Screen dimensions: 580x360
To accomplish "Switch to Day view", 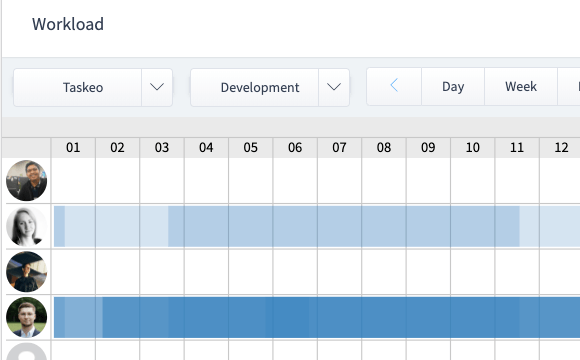I will (x=453, y=87).
